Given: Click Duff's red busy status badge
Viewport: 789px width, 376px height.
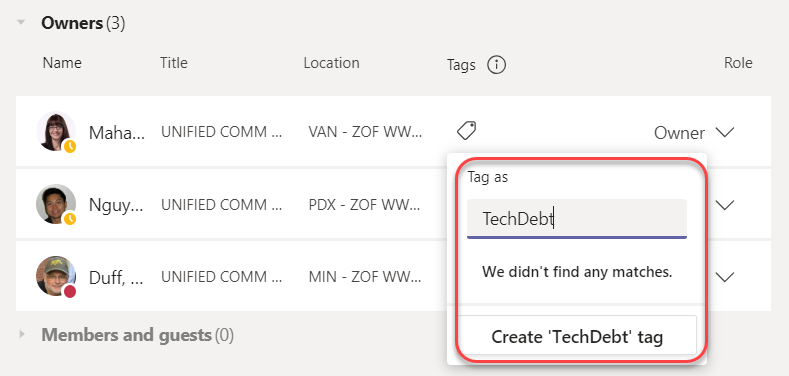Looking at the screenshot, I should [70, 291].
